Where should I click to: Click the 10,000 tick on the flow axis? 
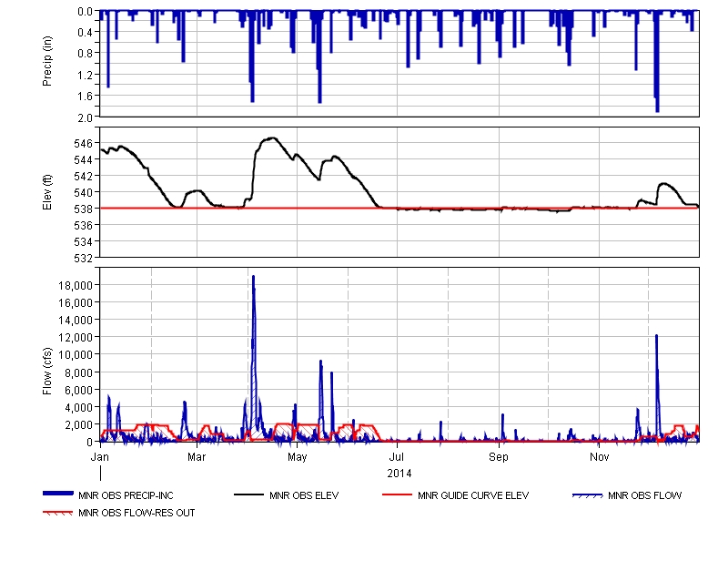coord(76,355)
